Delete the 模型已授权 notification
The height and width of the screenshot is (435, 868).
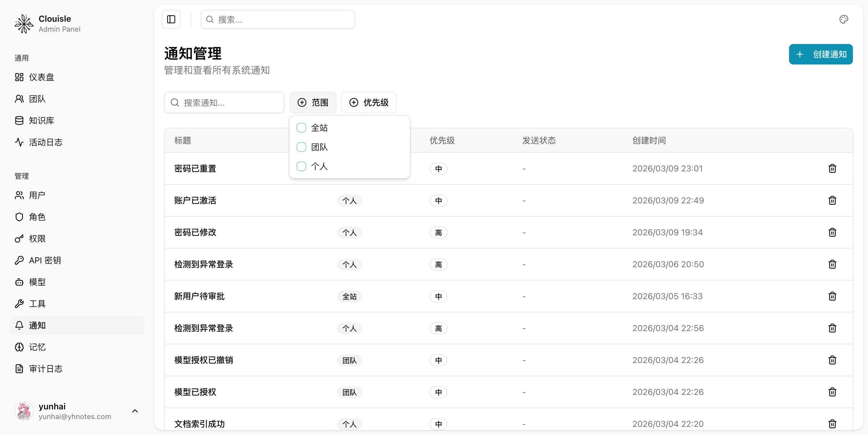832,392
